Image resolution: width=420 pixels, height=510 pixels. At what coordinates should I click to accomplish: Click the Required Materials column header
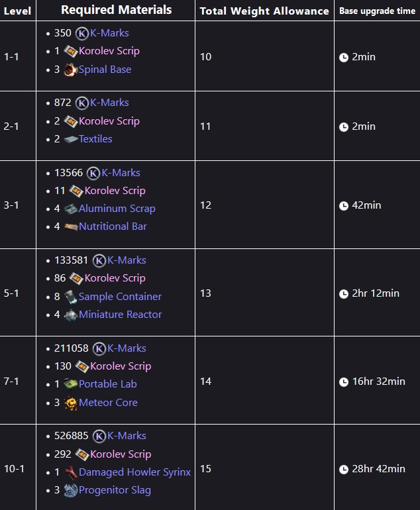click(x=116, y=10)
